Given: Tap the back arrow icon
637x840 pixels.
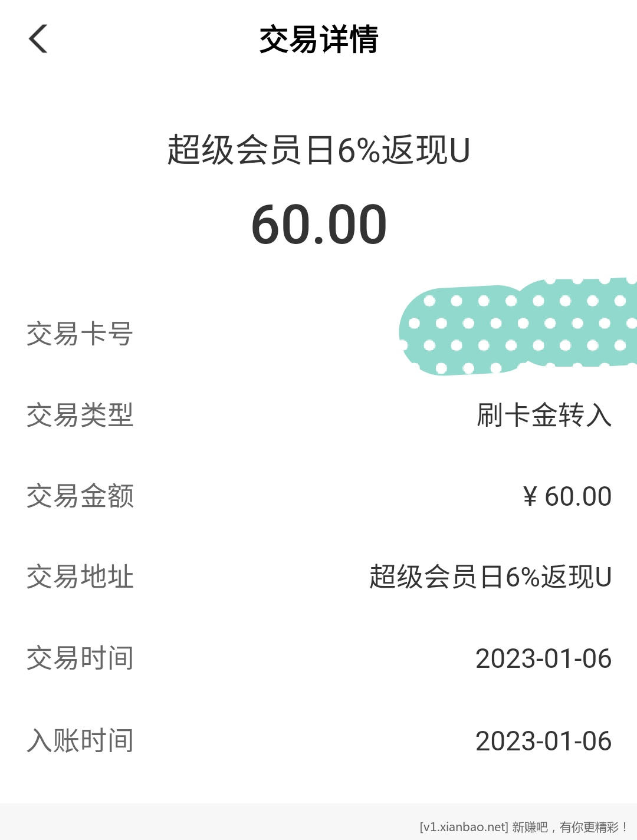Looking at the screenshot, I should click(38, 39).
